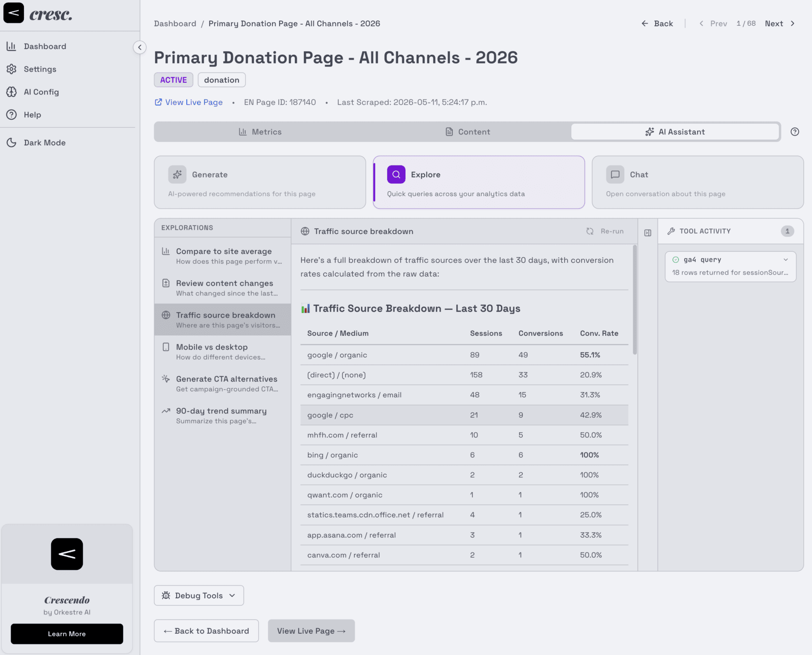Click the ACTIVE status badge
812x655 pixels.
(x=174, y=80)
